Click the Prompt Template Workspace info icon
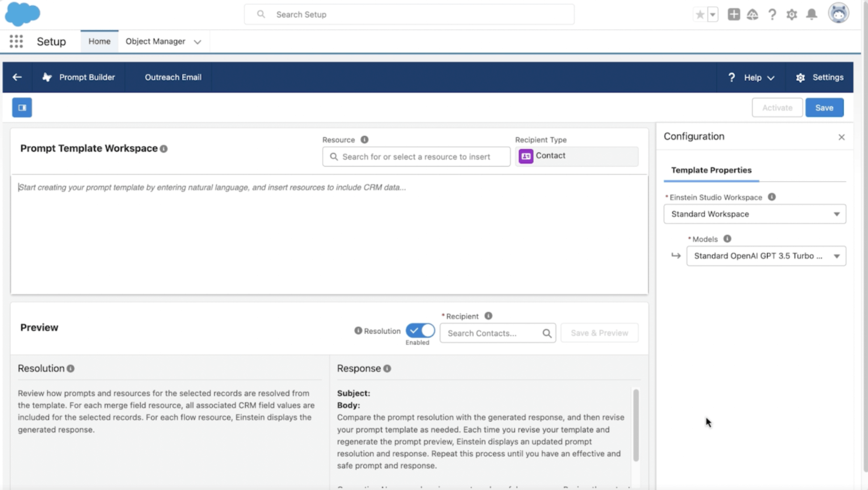868x490 pixels. (164, 149)
